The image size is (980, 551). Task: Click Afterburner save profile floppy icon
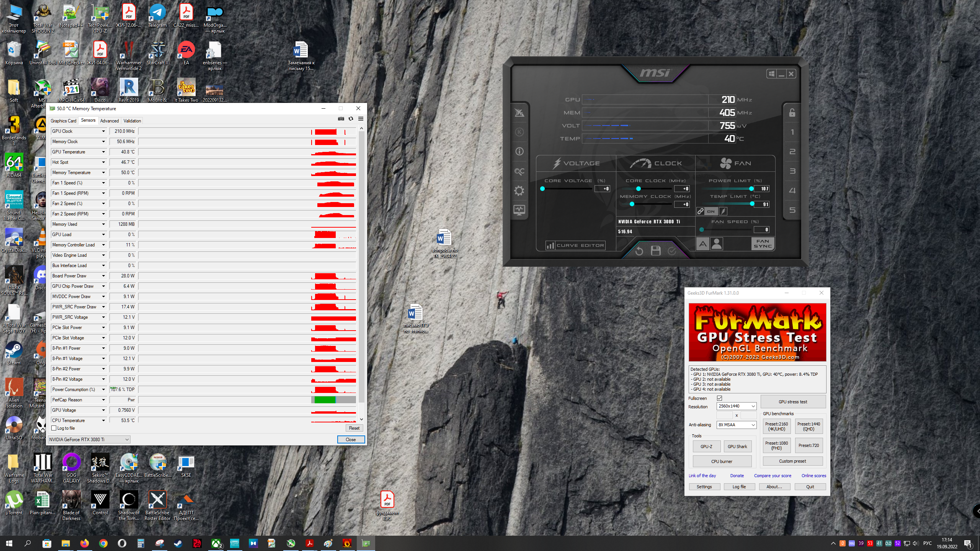coord(656,251)
